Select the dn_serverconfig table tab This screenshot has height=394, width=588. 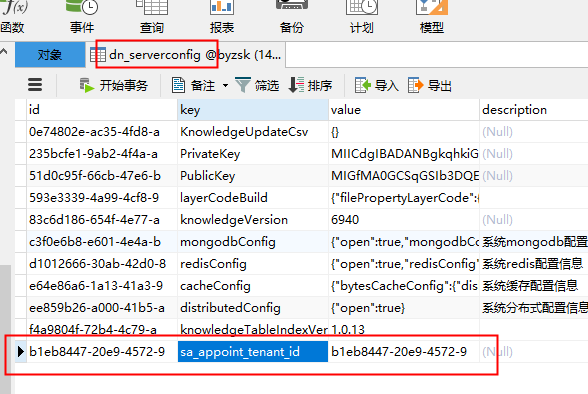[186, 55]
